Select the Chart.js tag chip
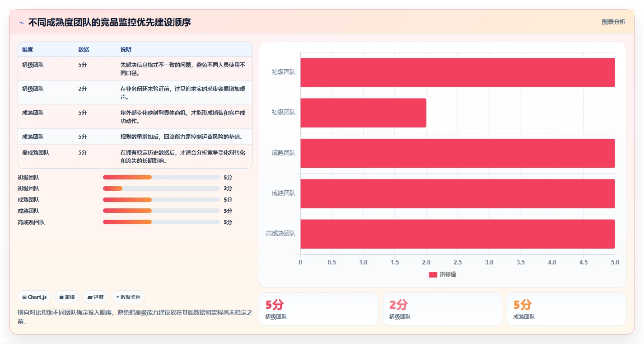 tap(34, 297)
